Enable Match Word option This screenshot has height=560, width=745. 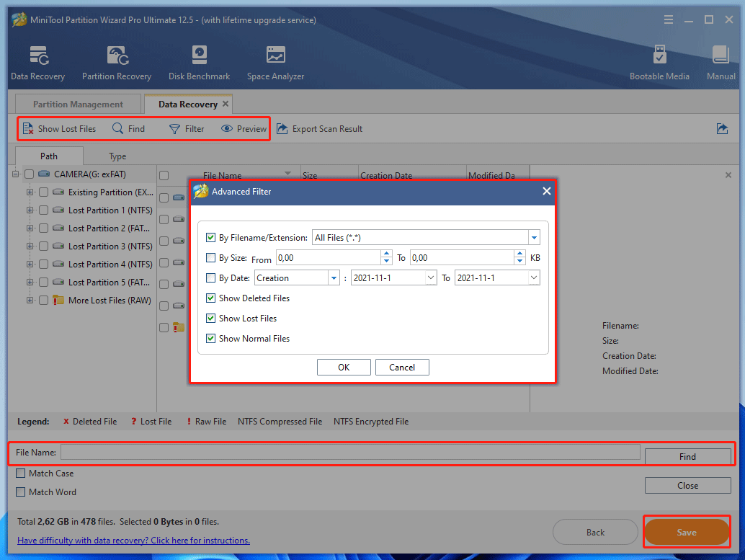[x=20, y=492]
